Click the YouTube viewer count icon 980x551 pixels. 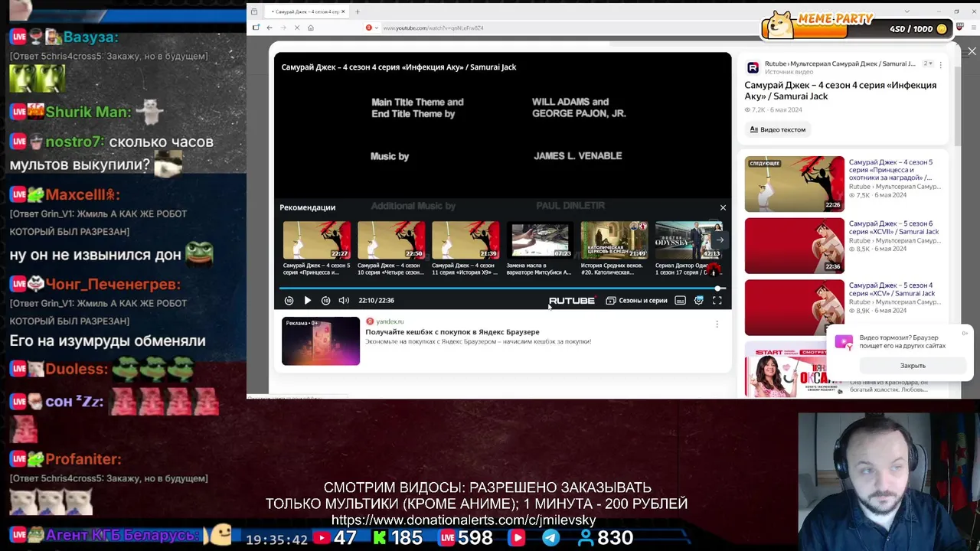click(322, 538)
